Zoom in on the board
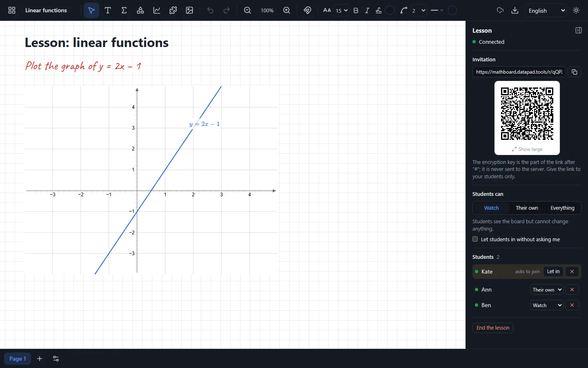This screenshot has width=588, height=368. coord(287,10)
